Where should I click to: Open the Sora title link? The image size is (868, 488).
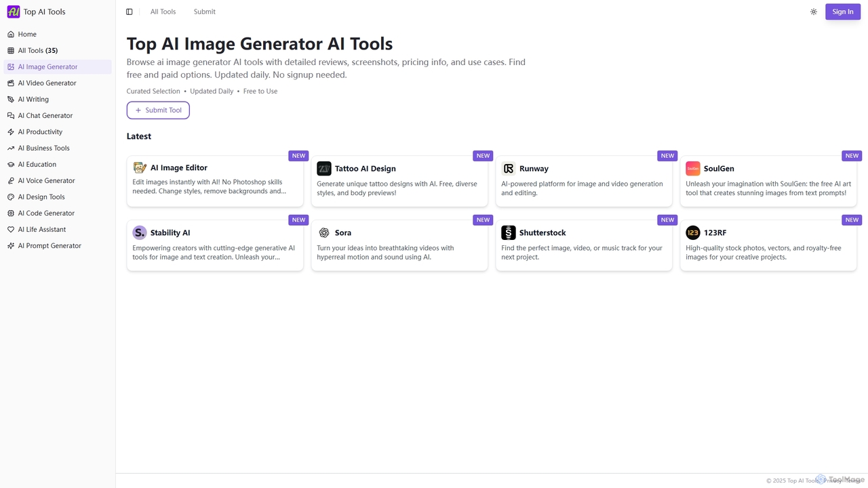[343, 232]
